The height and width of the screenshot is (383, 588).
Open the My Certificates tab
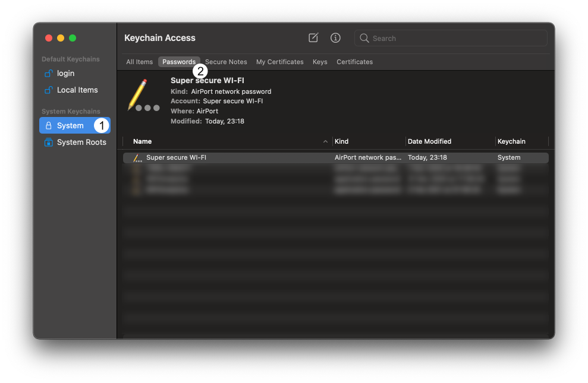[x=279, y=61]
